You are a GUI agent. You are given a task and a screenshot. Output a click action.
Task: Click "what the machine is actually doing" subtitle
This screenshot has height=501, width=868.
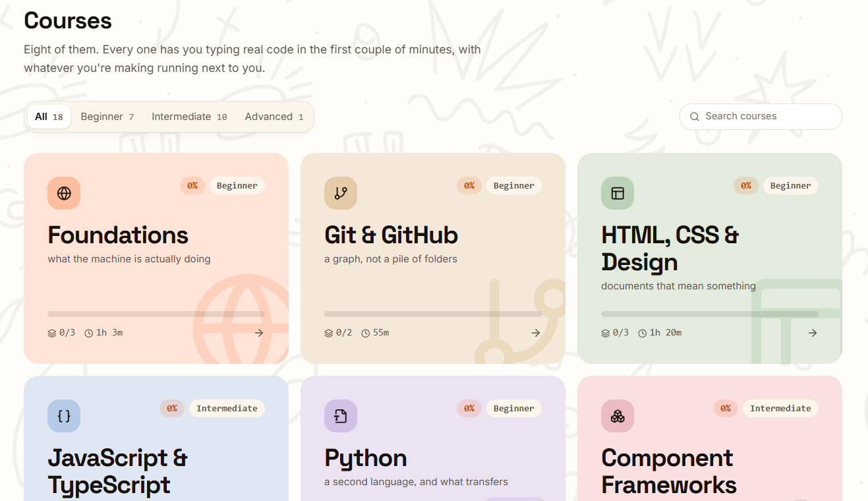[129, 259]
